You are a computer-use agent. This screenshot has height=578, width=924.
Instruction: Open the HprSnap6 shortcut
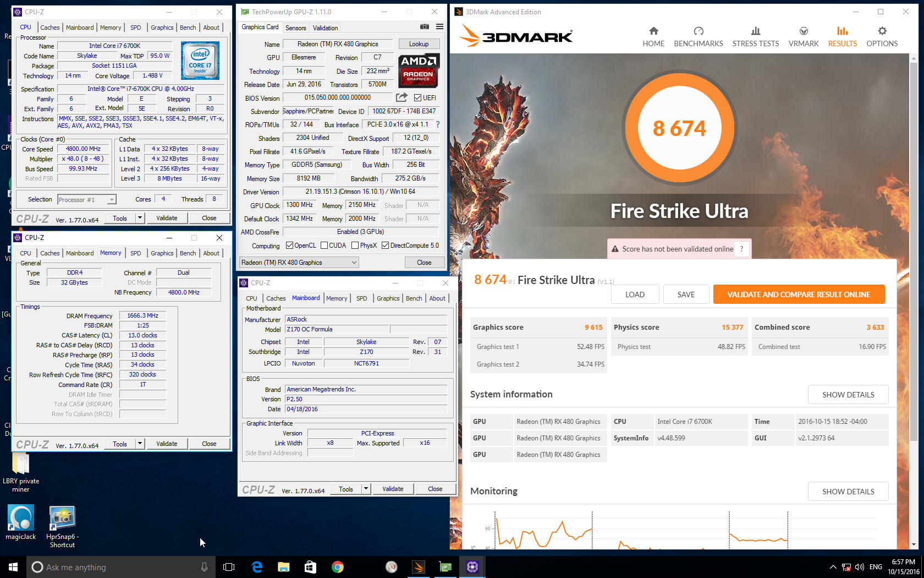62,527
